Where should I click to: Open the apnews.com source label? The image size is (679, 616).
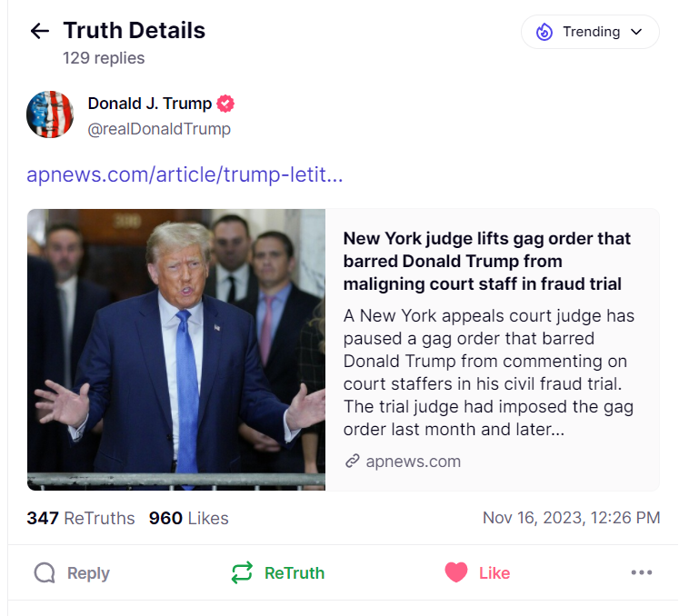(413, 462)
